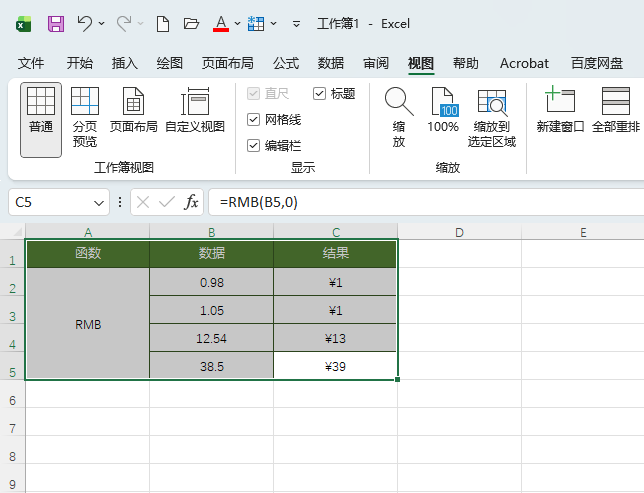This screenshot has width=644, height=493.
Task: Switch to the 开始 ribbon tab
Action: [x=80, y=63]
